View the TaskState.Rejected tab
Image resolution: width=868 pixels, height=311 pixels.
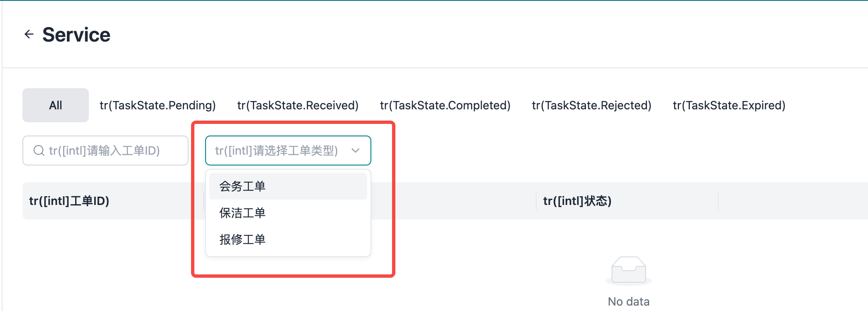click(591, 105)
